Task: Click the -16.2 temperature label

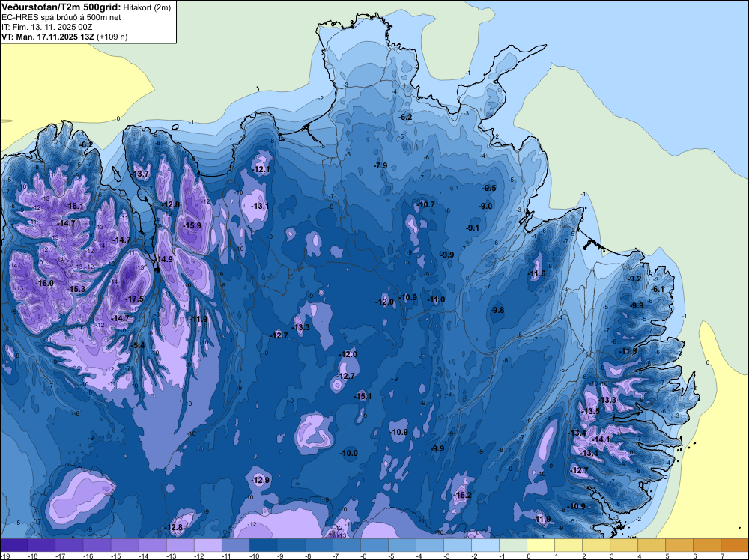Action: click(462, 495)
